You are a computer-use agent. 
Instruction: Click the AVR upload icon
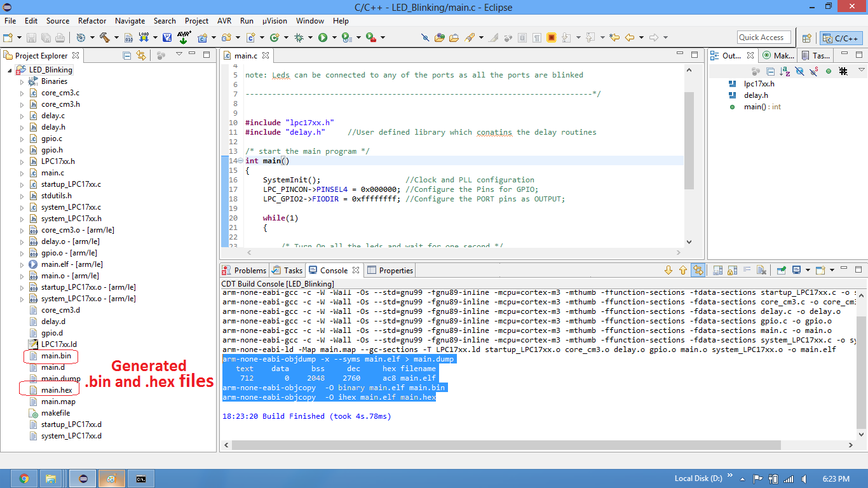point(184,37)
